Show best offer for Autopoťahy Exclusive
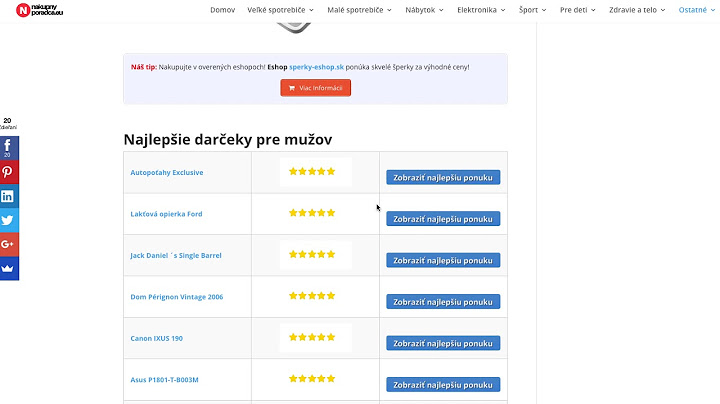This screenshot has height=404, width=720. tap(443, 178)
